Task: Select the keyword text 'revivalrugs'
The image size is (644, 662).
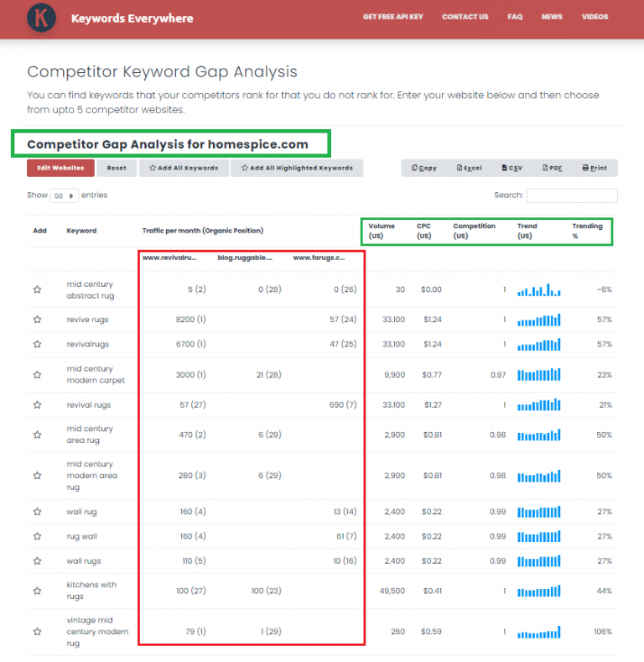Action: tap(87, 344)
